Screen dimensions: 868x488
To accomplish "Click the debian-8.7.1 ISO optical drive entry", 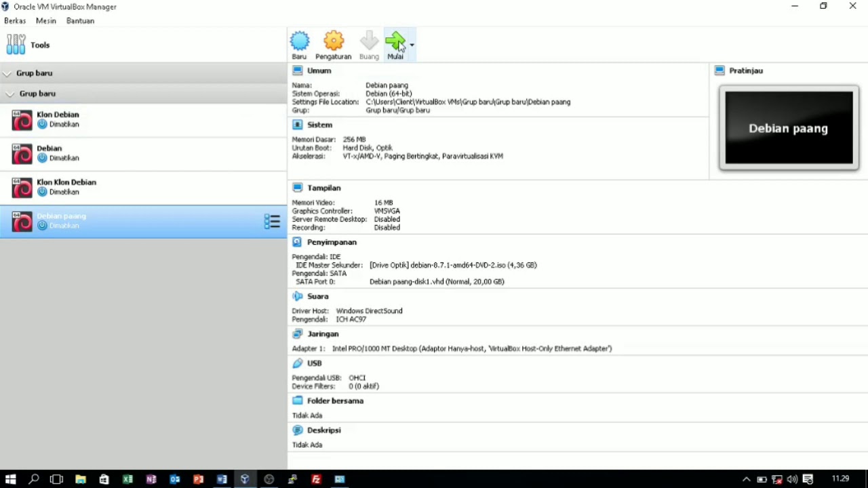I will [453, 265].
